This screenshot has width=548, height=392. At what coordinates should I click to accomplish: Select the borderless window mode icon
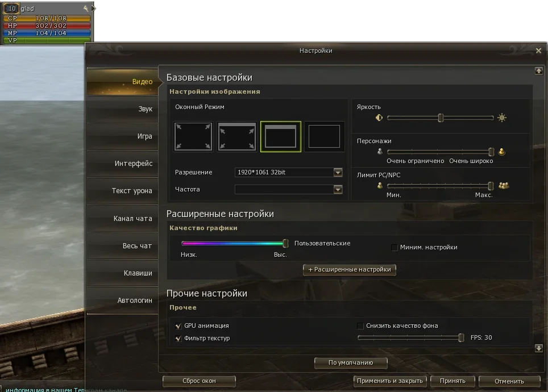pos(325,136)
